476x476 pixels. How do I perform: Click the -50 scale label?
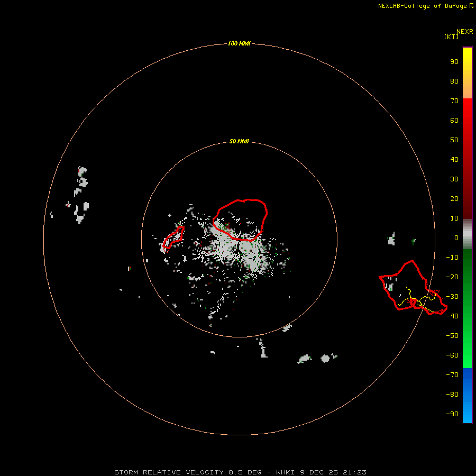452,336
